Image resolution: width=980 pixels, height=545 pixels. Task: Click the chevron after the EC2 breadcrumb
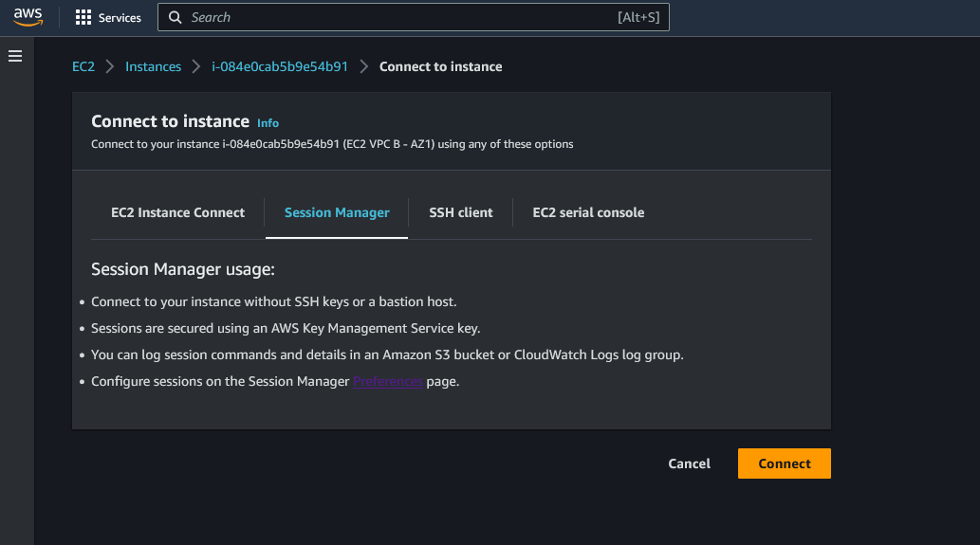pyautogui.click(x=110, y=66)
